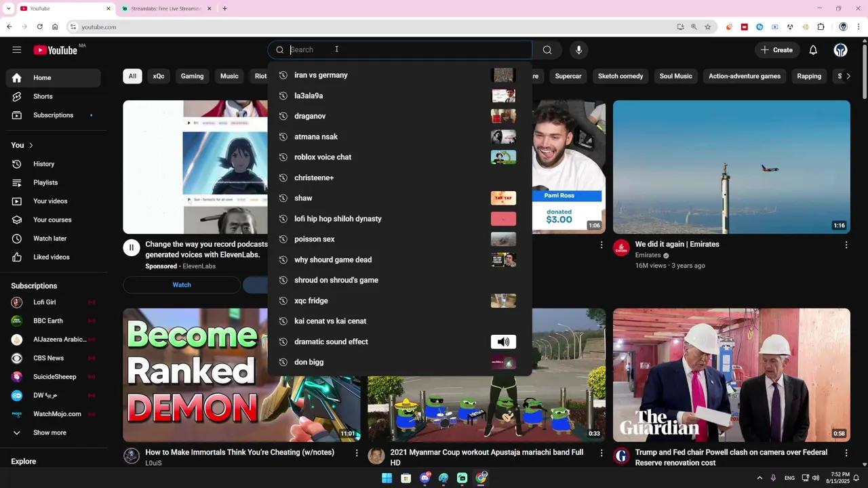Open Your videos
This screenshot has height=488, width=868.
(53, 201)
